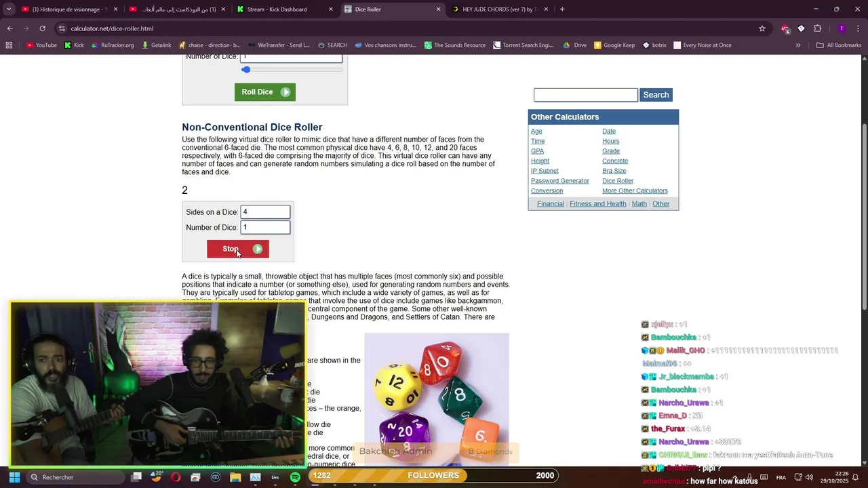Go to the Financial category link
This screenshot has height=488, width=868.
[x=551, y=203]
